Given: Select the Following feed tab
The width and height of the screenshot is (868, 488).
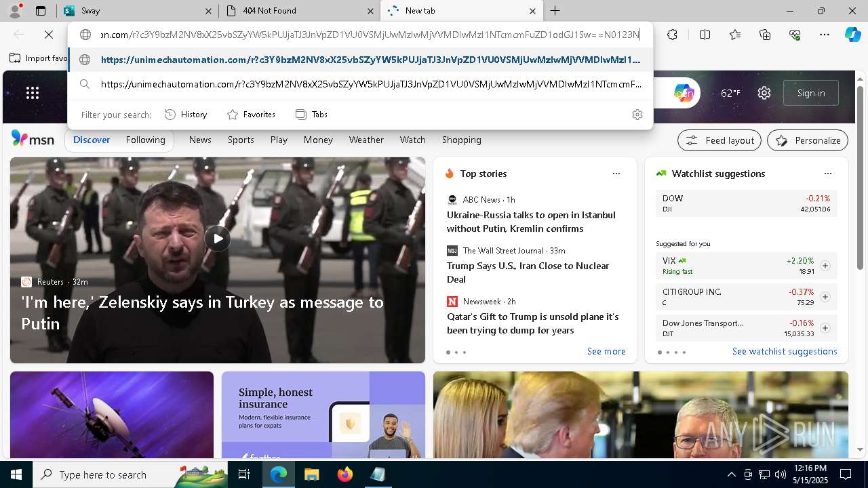Looking at the screenshot, I should click(145, 140).
